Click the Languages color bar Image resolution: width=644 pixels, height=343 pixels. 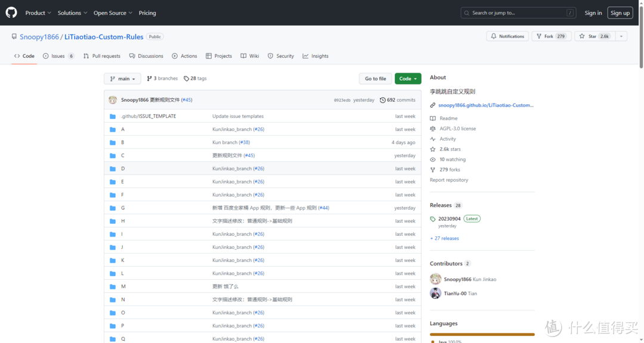pos(482,335)
